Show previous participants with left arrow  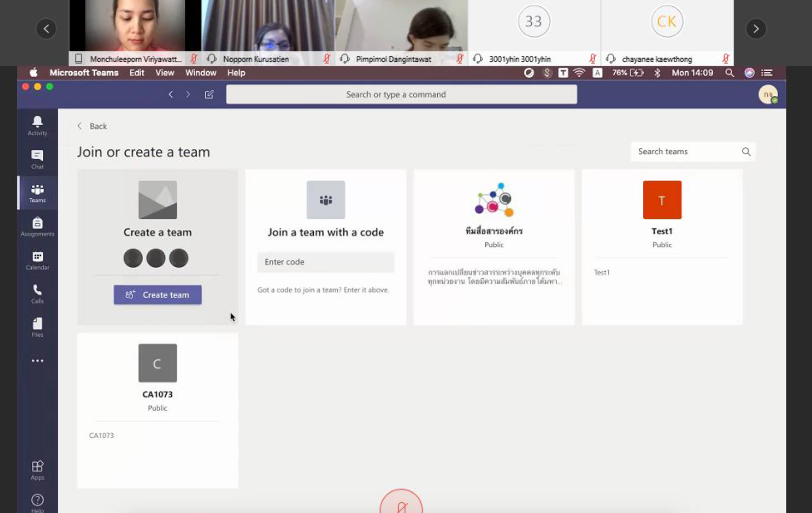[x=46, y=29]
